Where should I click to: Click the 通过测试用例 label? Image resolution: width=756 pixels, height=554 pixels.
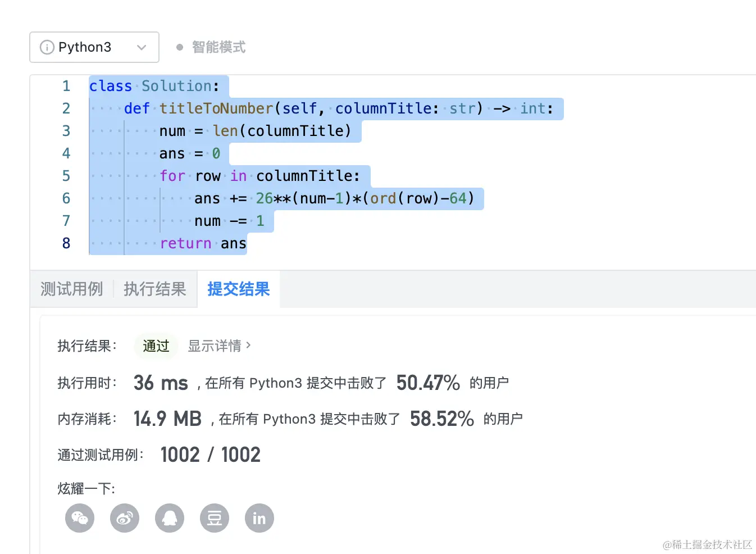tap(101, 455)
